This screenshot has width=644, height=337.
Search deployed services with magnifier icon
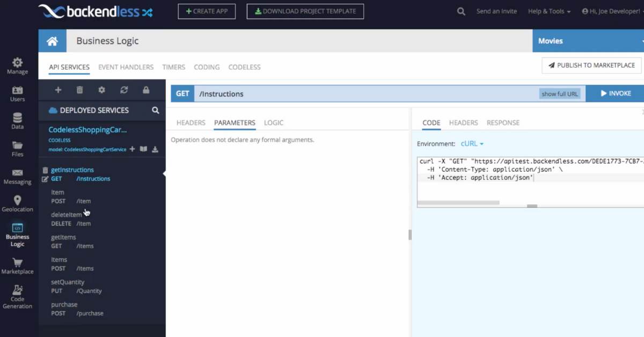pyautogui.click(x=156, y=110)
